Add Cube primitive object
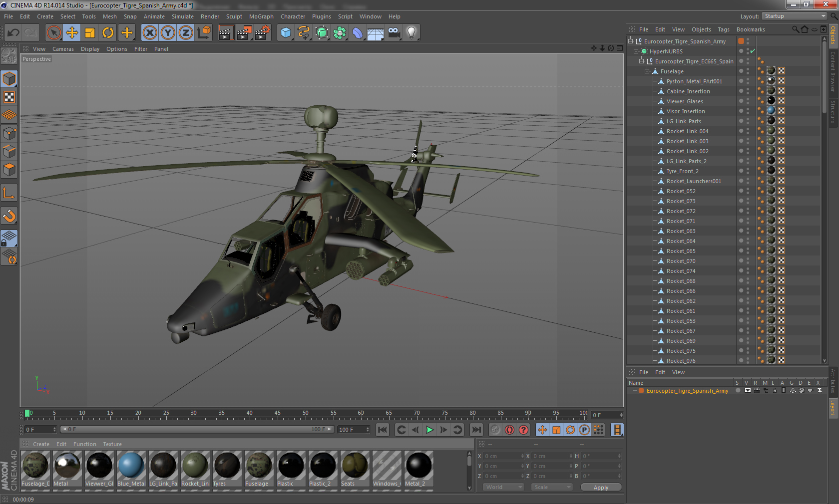The width and height of the screenshot is (839, 504). (x=286, y=33)
